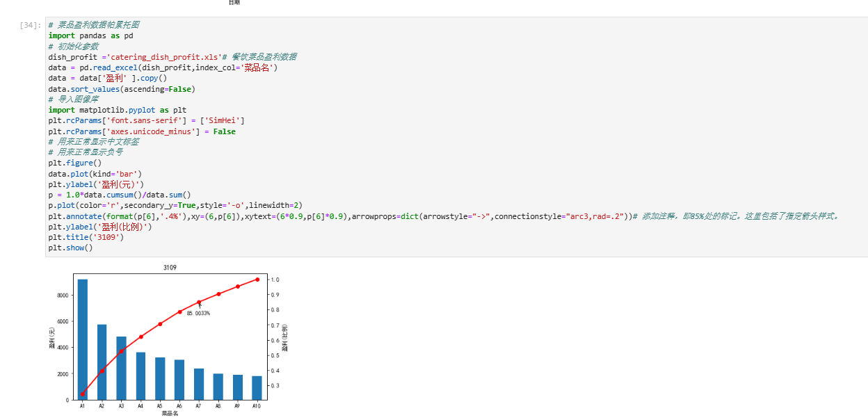The image size is (868, 420).
Task: Click the pd.read_excel code line
Action: tap(164, 67)
